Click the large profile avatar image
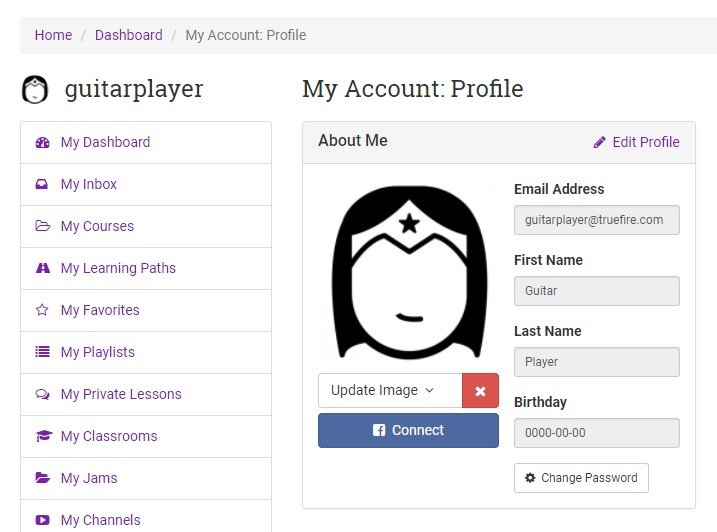Screen dimensions: 717x532 click(408, 272)
